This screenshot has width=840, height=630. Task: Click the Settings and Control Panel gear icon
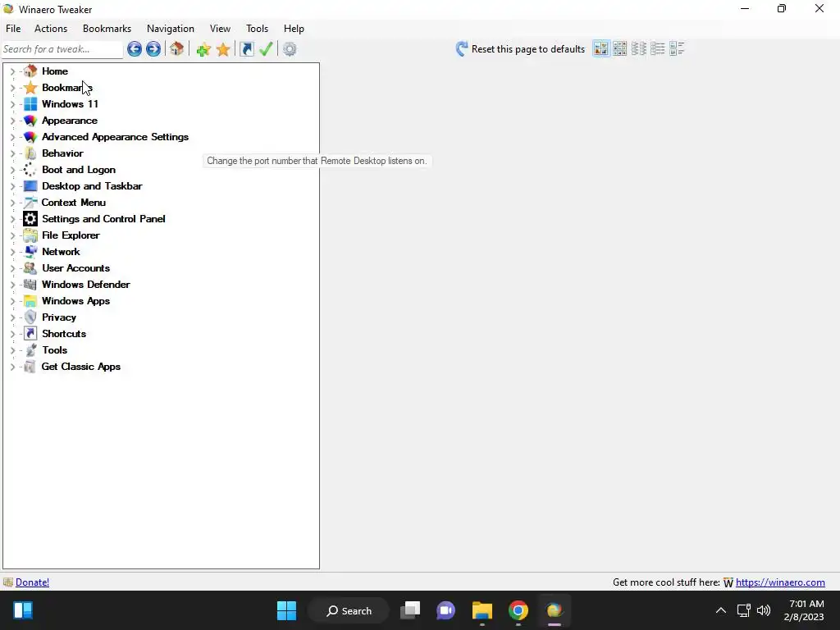(30, 218)
